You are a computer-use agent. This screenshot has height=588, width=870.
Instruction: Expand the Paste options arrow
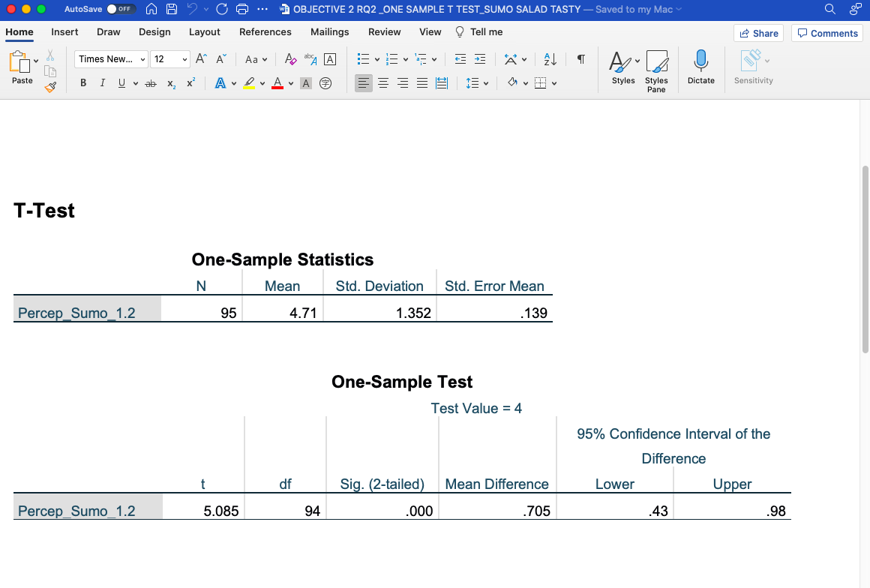pos(36,61)
